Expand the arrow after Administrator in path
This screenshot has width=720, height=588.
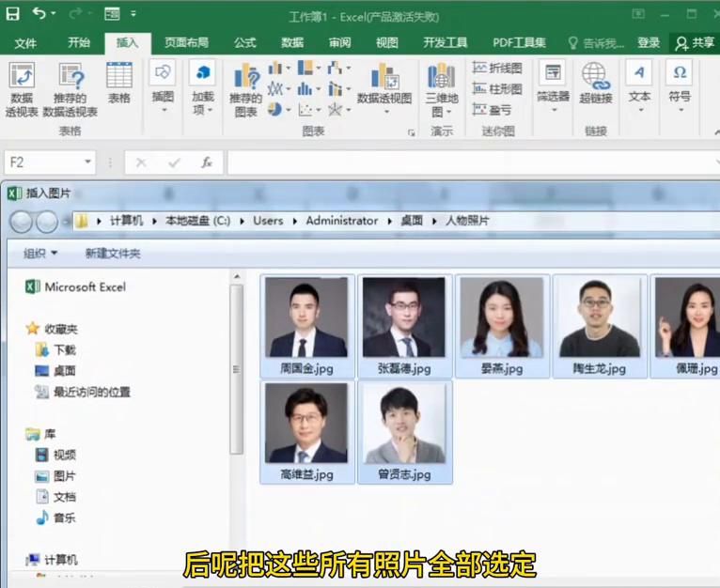click(x=389, y=222)
